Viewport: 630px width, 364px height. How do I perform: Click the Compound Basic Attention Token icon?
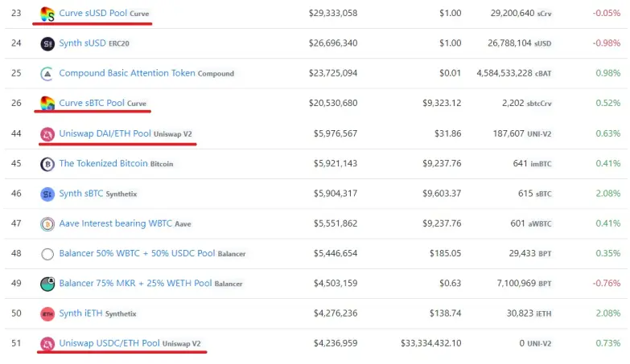(47, 74)
